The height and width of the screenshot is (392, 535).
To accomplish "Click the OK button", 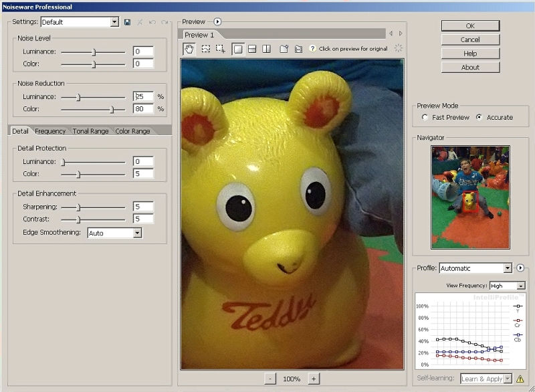I will coord(470,25).
